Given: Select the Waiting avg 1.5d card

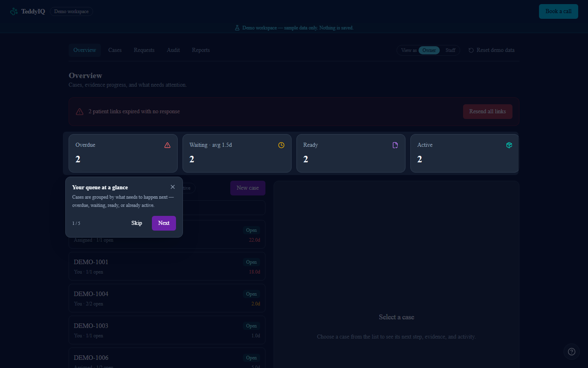Looking at the screenshot, I should pyautogui.click(x=237, y=153).
